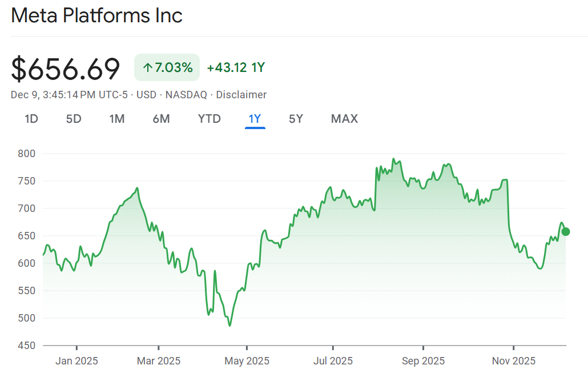The height and width of the screenshot is (377, 588).
Task: Click the +43.12 1Y change text
Action: coord(236,68)
